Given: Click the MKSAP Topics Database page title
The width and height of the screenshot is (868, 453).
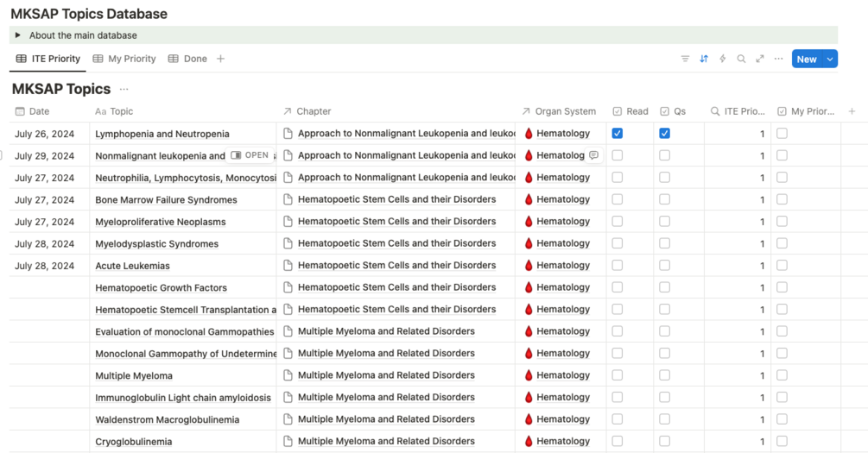Looking at the screenshot, I should (x=89, y=14).
